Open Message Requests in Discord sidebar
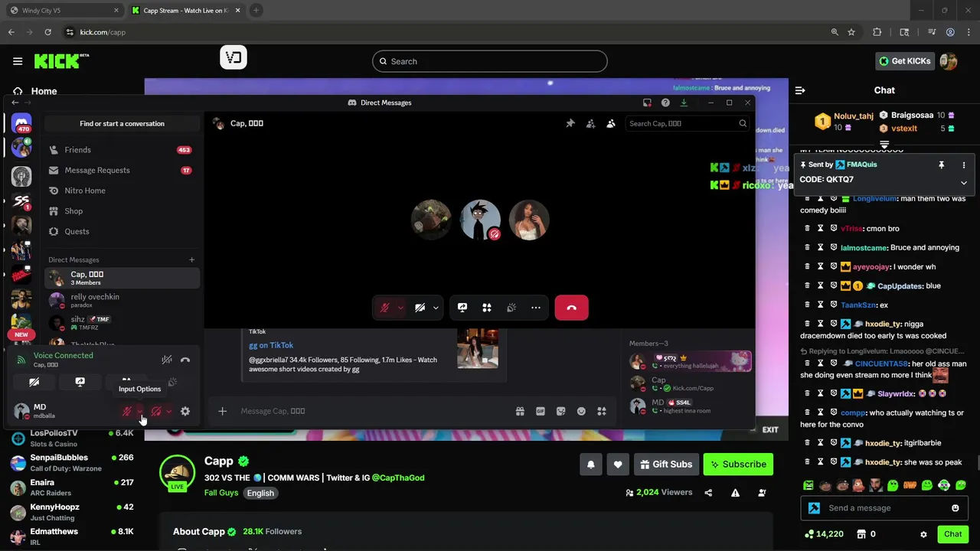Screen dimensions: 980x551 tap(122, 170)
